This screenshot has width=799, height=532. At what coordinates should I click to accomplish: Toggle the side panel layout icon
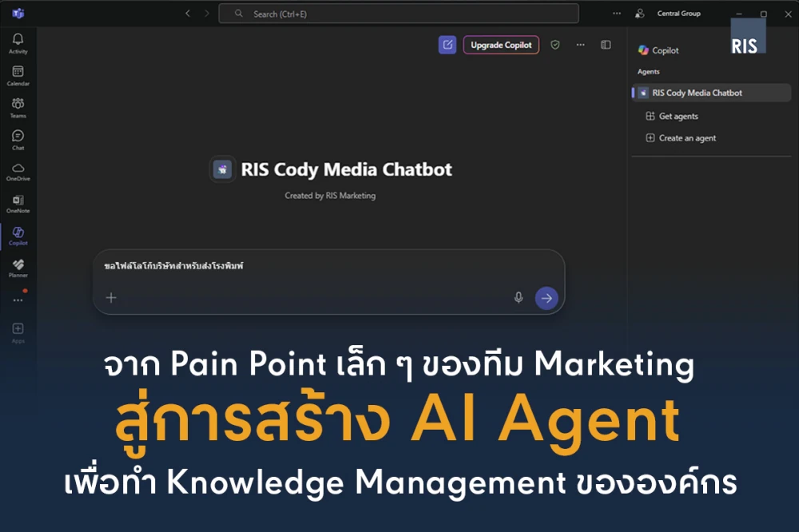[x=606, y=45]
